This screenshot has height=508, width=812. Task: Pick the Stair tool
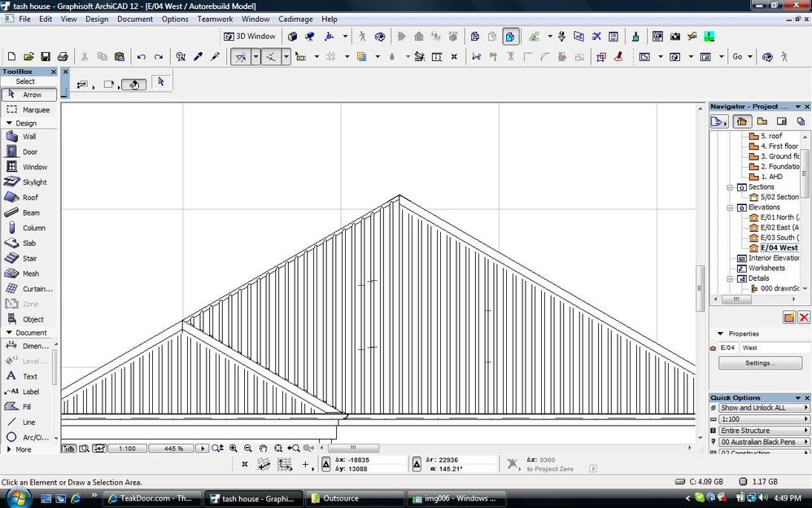tap(28, 259)
